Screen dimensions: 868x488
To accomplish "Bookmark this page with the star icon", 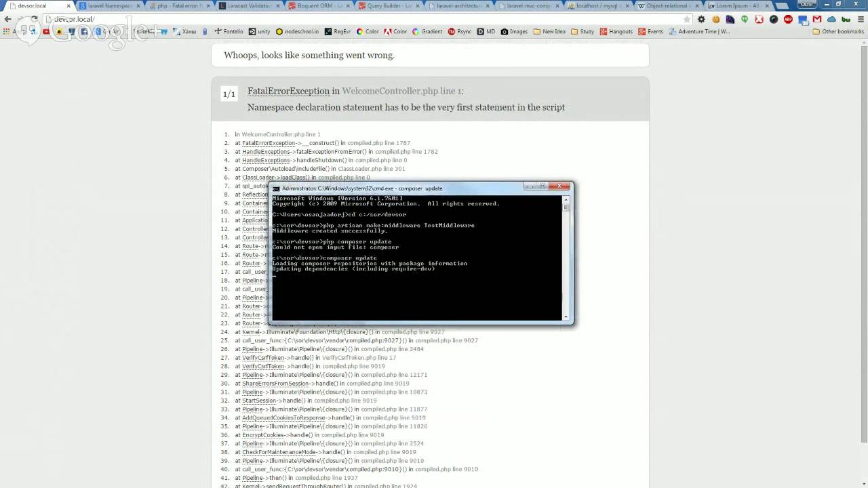I will coord(686,19).
